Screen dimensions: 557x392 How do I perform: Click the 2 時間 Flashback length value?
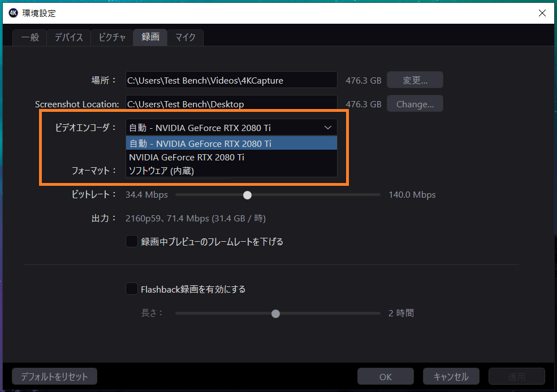(x=401, y=313)
